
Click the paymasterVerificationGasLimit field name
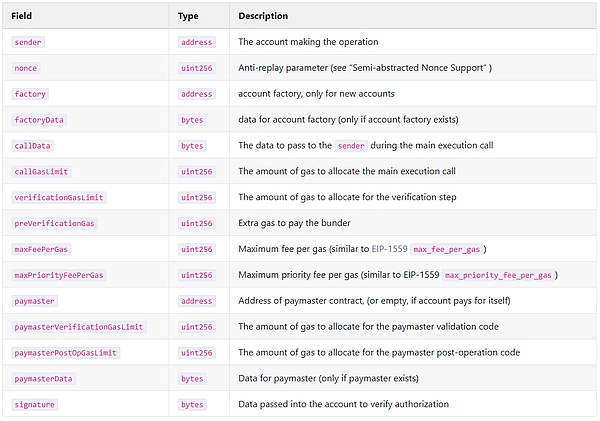tap(79, 327)
